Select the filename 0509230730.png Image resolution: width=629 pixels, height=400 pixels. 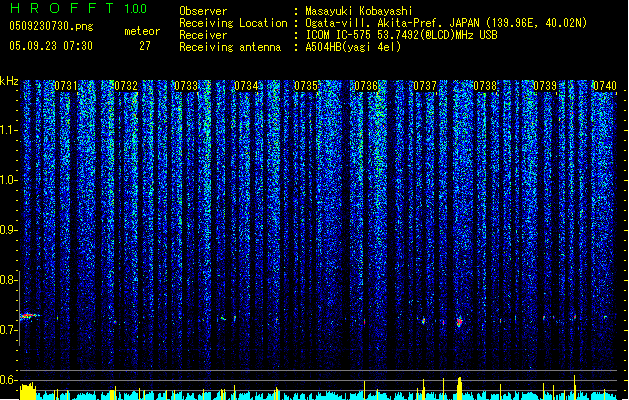pyautogui.click(x=51, y=26)
